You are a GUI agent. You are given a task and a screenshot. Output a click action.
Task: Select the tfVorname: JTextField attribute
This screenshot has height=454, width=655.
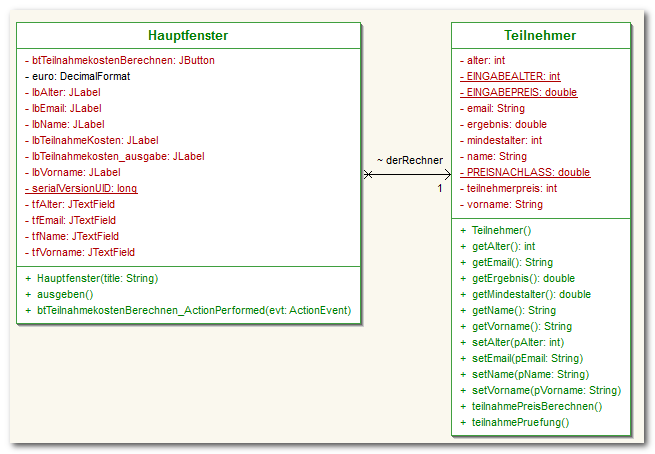tap(84, 252)
